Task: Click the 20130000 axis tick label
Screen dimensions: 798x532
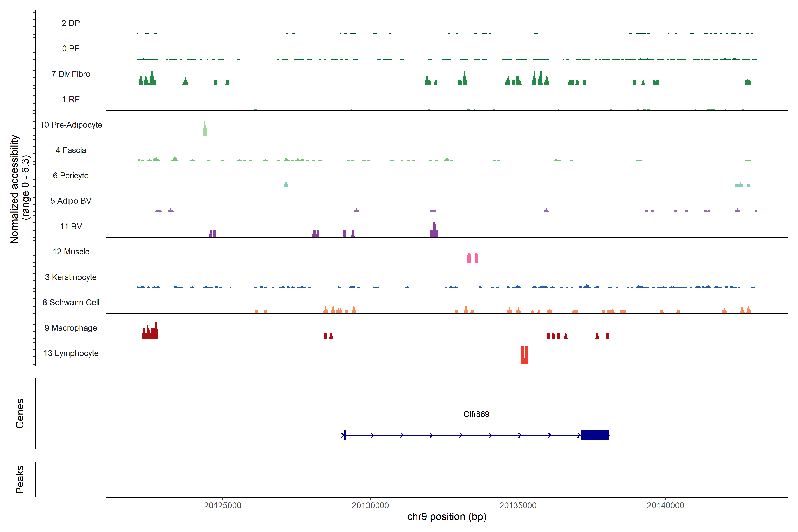Action: [370, 505]
